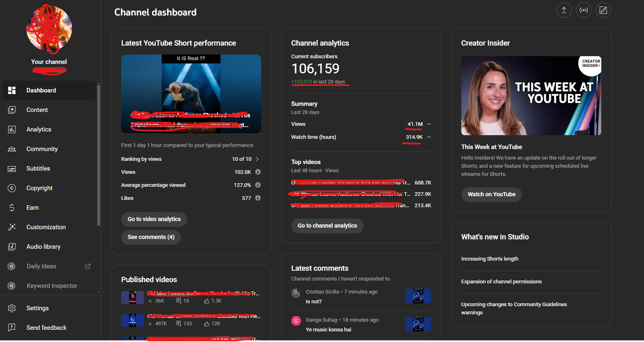
Task: Click the Send feedback exclamation icon
Action: click(x=12, y=327)
